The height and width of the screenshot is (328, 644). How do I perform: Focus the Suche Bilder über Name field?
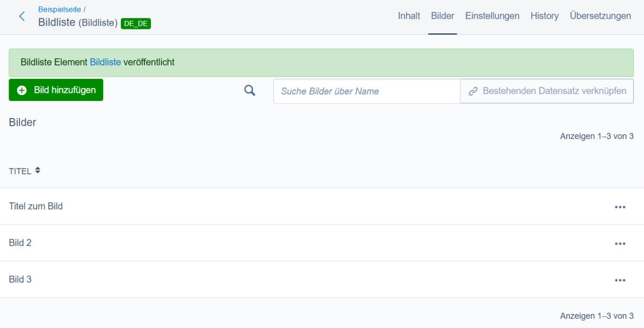[367, 91]
